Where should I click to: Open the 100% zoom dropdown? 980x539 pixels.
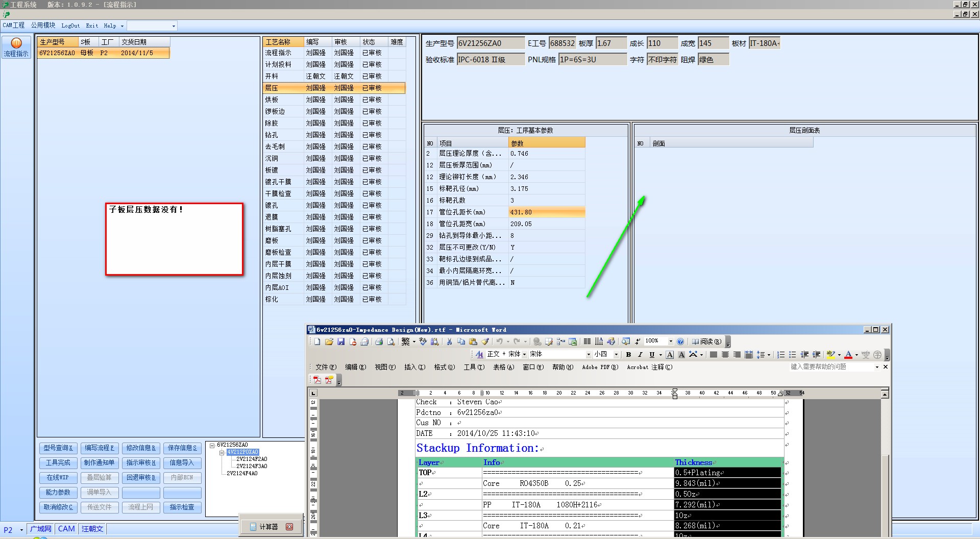coord(670,341)
